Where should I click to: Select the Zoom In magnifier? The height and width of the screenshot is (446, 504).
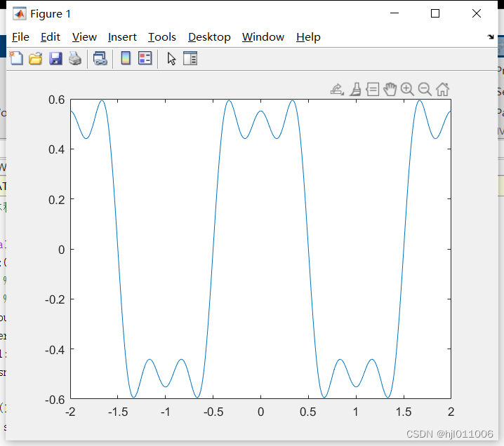coord(407,89)
